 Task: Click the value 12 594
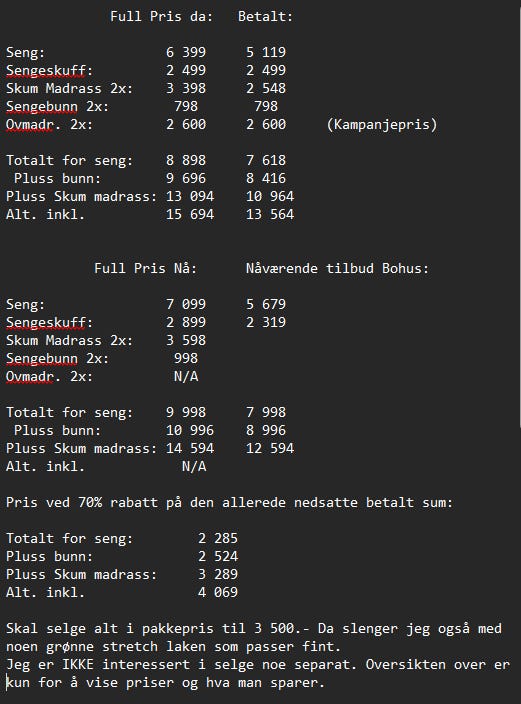(270, 448)
